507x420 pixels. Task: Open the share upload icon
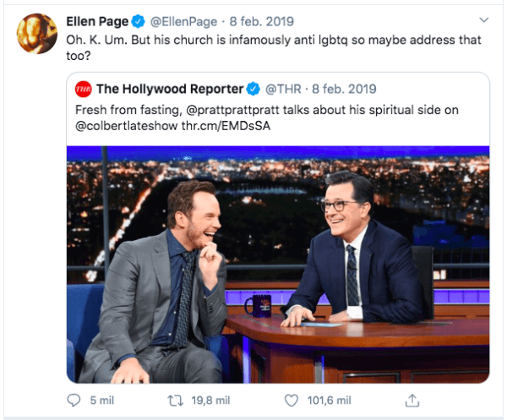[412, 401]
